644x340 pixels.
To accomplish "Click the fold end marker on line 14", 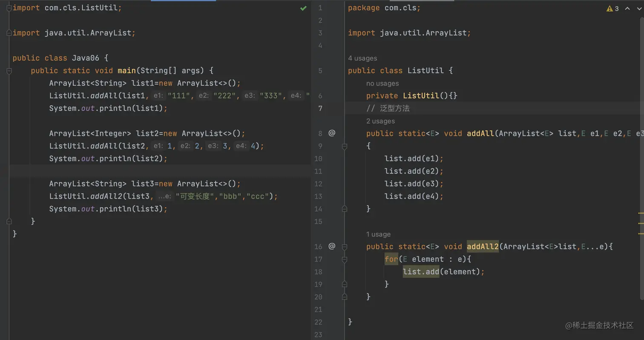I will coord(345,208).
